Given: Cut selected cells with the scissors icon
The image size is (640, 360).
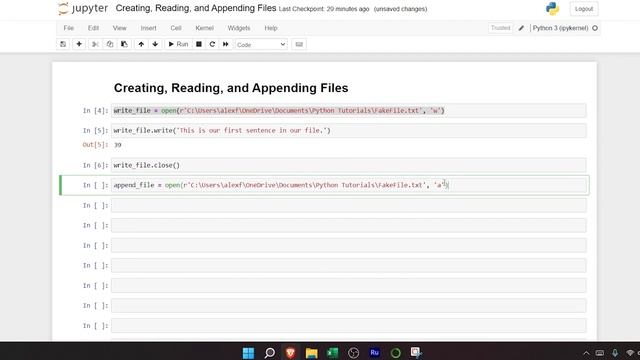Looking at the screenshot, I should (x=95, y=44).
